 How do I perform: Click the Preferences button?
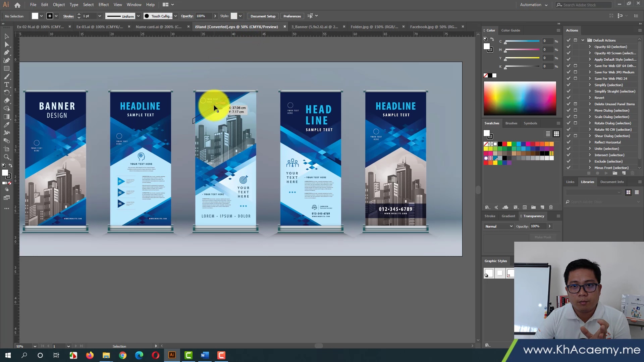click(x=292, y=16)
